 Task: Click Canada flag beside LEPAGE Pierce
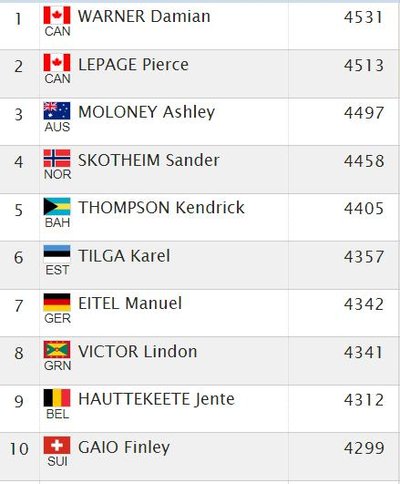pos(57,63)
